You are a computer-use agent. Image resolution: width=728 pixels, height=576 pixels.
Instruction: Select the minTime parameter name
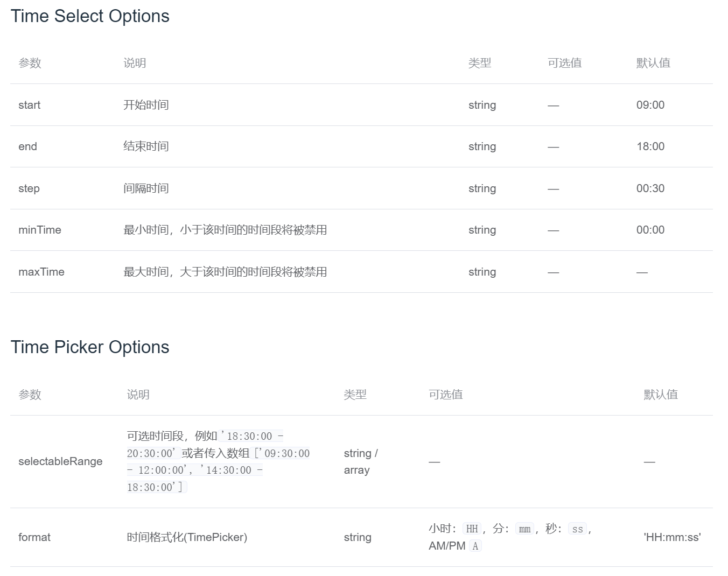point(39,230)
